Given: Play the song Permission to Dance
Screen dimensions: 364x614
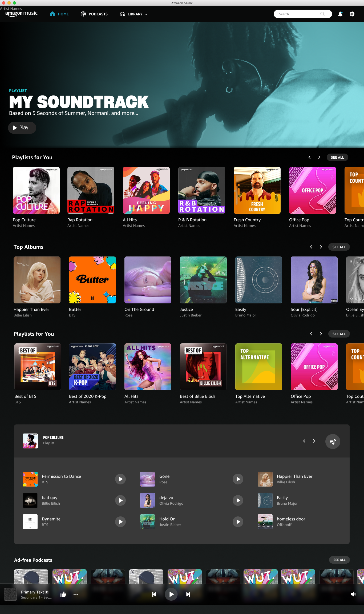Looking at the screenshot, I should coord(120,479).
